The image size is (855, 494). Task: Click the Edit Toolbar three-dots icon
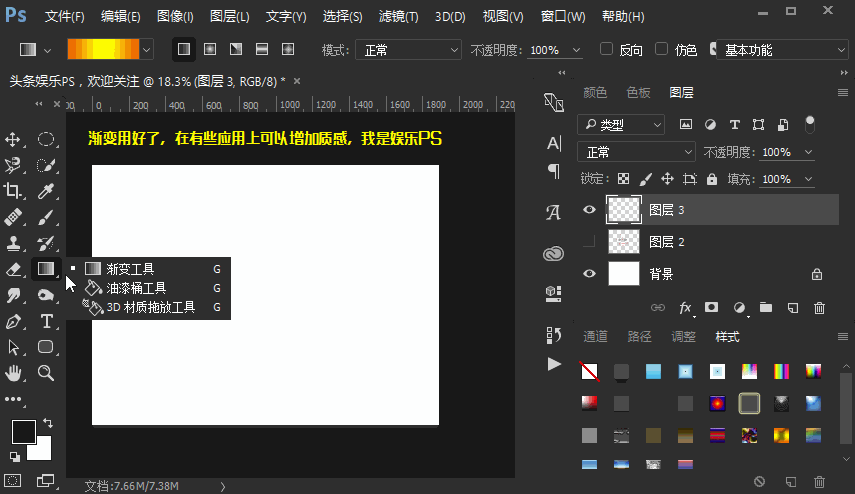point(13,399)
